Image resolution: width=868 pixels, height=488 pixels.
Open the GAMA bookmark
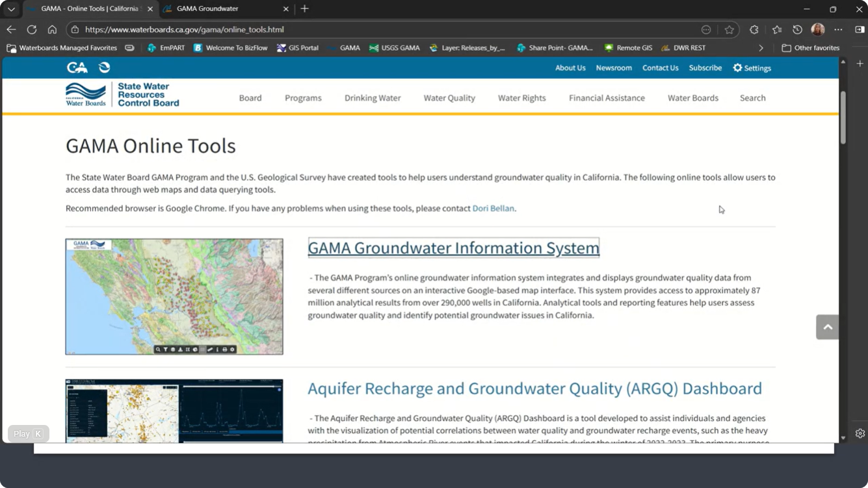pos(343,47)
